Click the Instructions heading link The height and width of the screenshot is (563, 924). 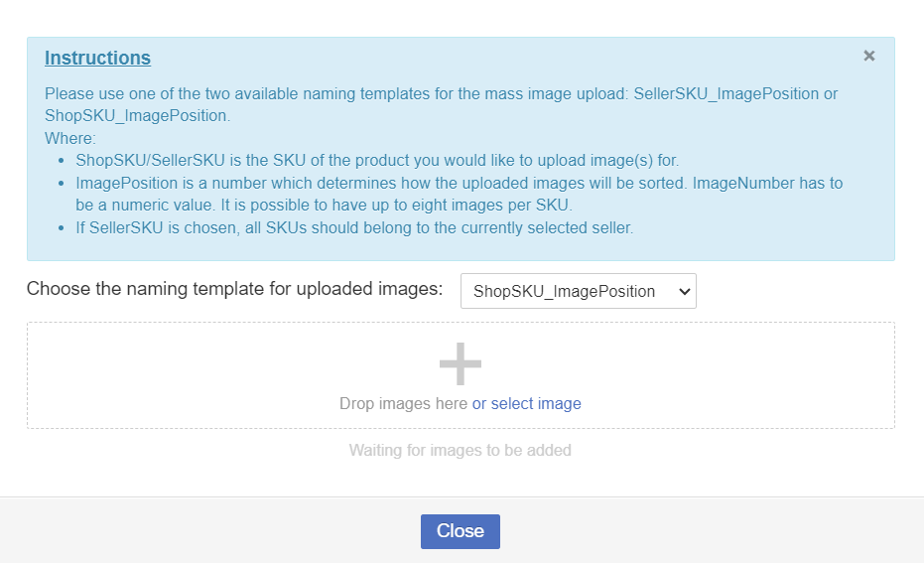click(97, 58)
